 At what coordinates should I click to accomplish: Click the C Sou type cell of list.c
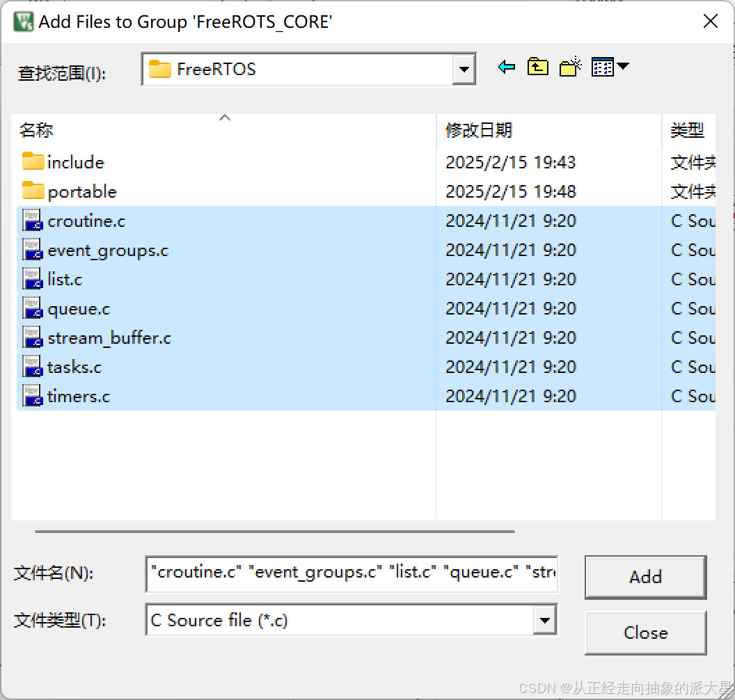[x=693, y=279]
